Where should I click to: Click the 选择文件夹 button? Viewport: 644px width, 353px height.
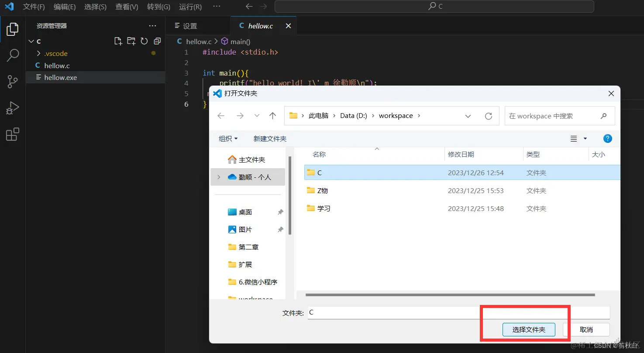(x=529, y=329)
